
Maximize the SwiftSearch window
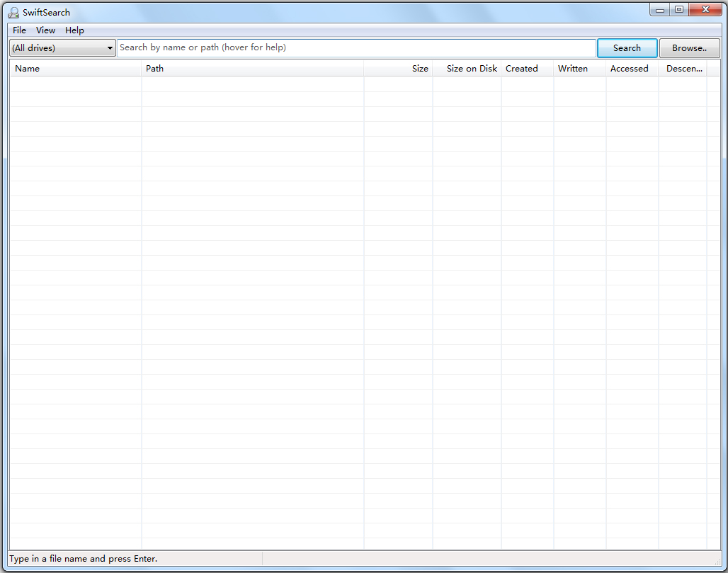pyautogui.click(x=679, y=10)
